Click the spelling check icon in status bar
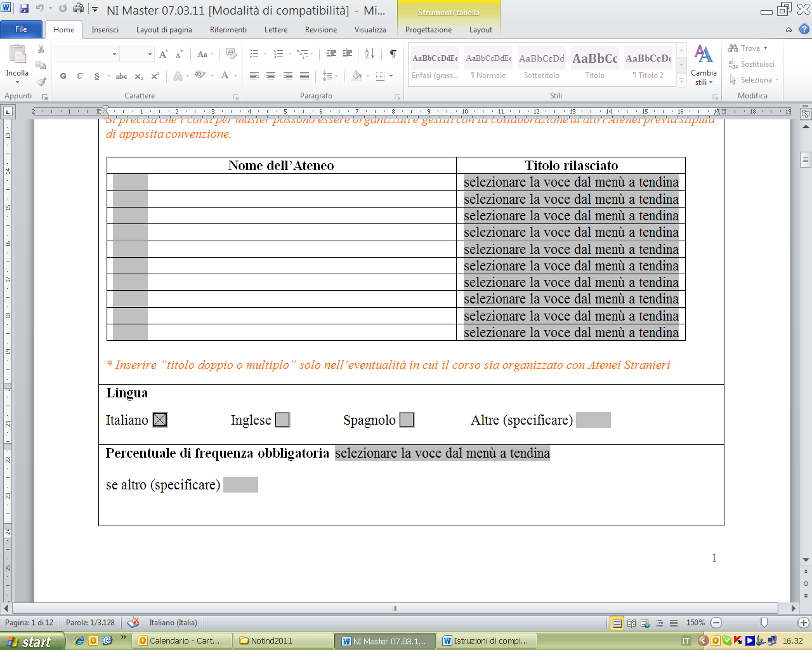The width and height of the screenshot is (812, 650). click(133, 623)
